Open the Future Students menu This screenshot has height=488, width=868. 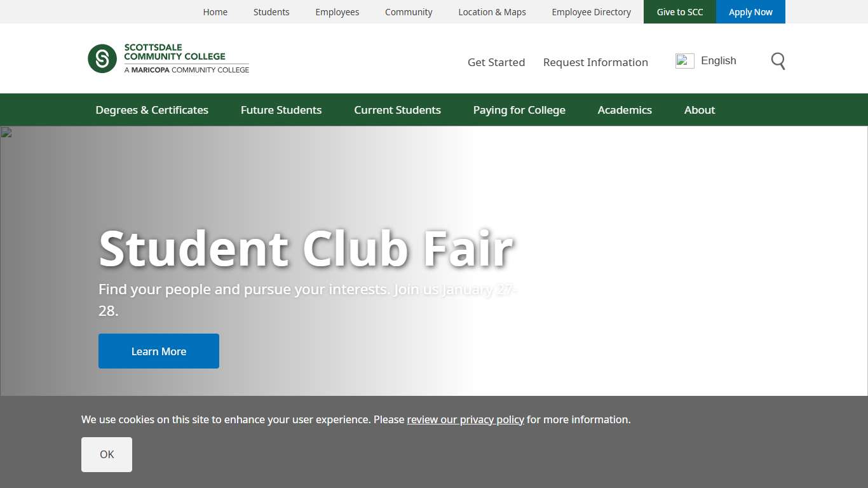pos(281,109)
